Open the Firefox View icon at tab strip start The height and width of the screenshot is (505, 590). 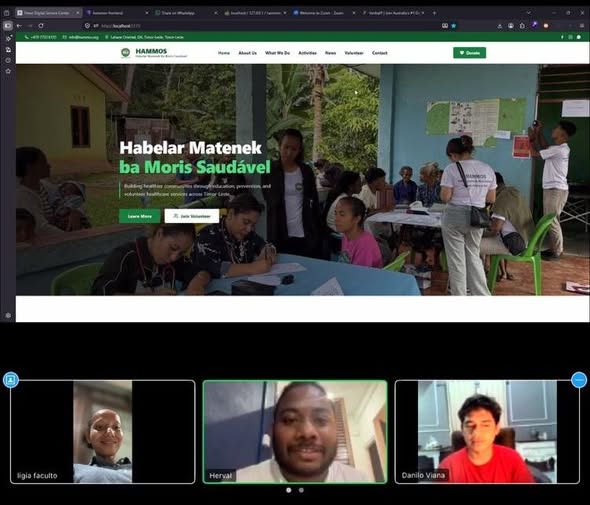pos(6,13)
